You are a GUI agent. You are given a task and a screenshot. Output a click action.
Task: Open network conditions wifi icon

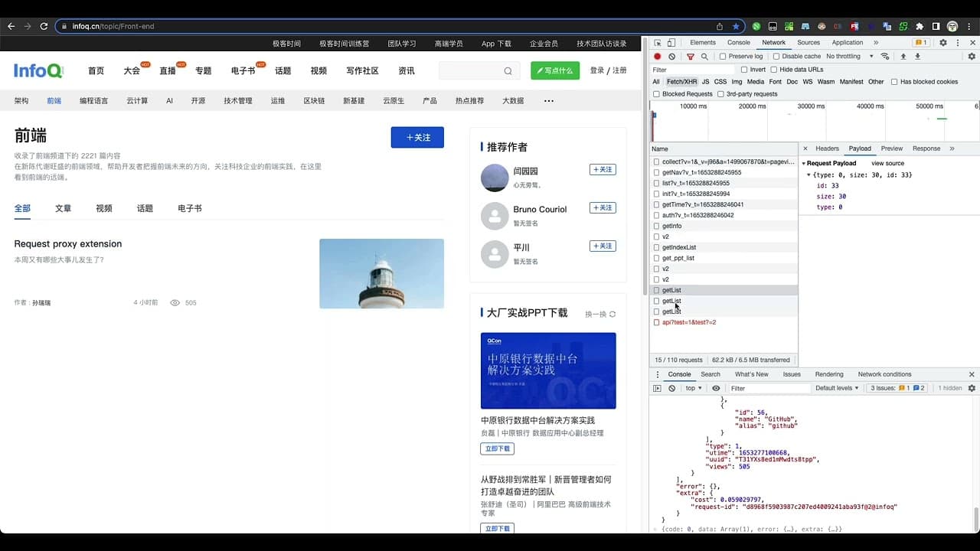[x=886, y=57]
